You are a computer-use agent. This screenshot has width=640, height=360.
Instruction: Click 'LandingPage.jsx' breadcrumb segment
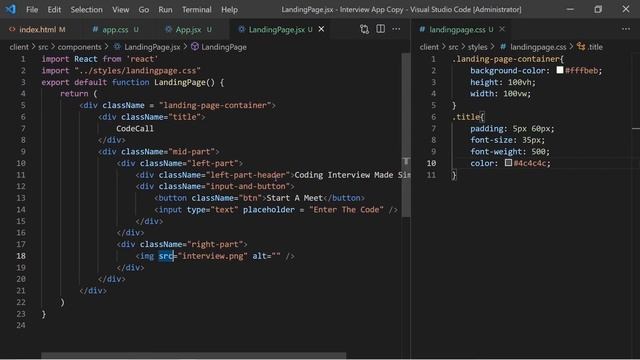152,47
